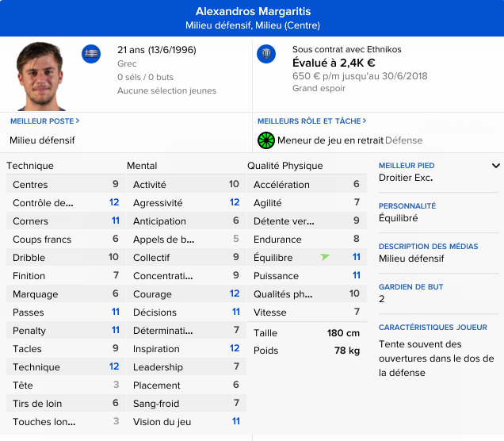Image resolution: width=504 pixels, height=441 pixels.
Task: Select the Vision du jeu attribute row
Action: (x=186, y=422)
